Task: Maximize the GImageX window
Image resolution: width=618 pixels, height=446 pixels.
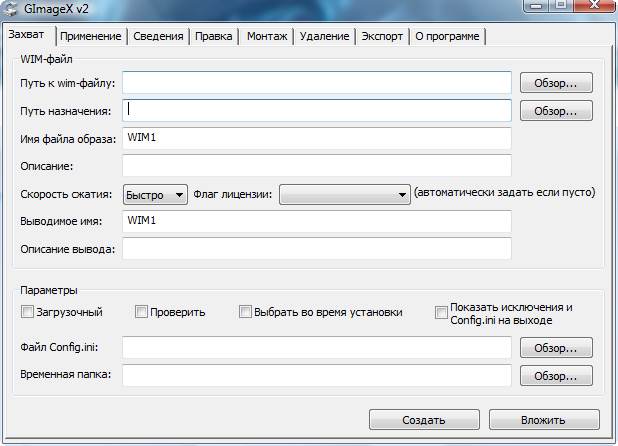Action: coord(561,5)
